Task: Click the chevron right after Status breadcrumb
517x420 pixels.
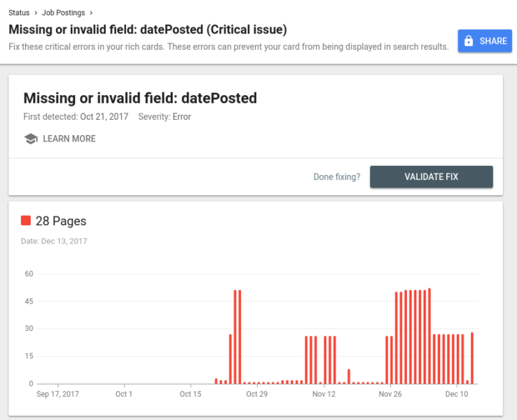Action: pyautogui.click(x=36, y=13)
